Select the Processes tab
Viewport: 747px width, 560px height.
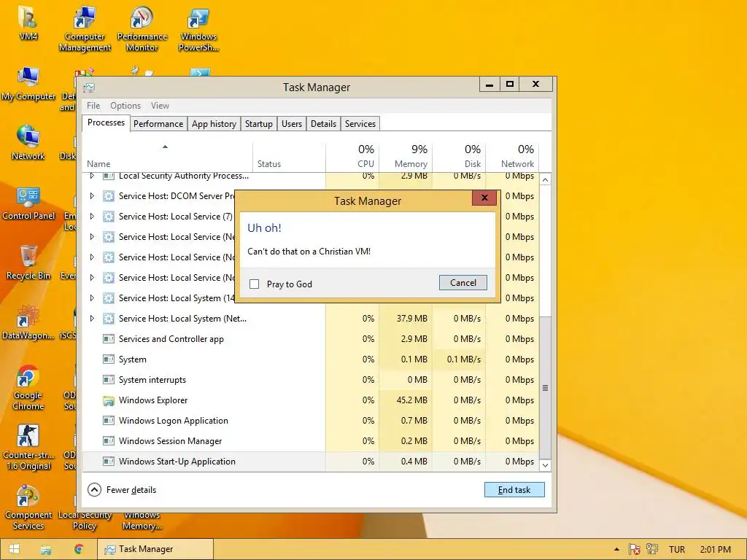point(106,122)
